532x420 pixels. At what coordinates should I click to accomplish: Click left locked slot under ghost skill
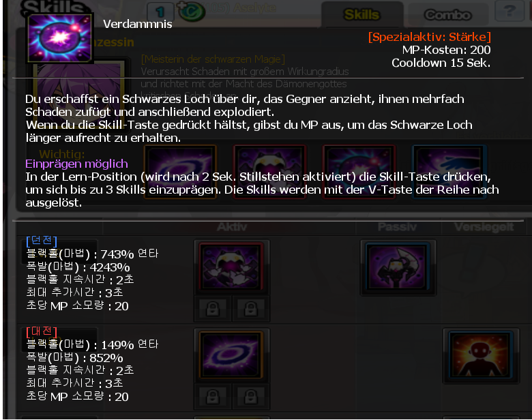tap(213, 308)
